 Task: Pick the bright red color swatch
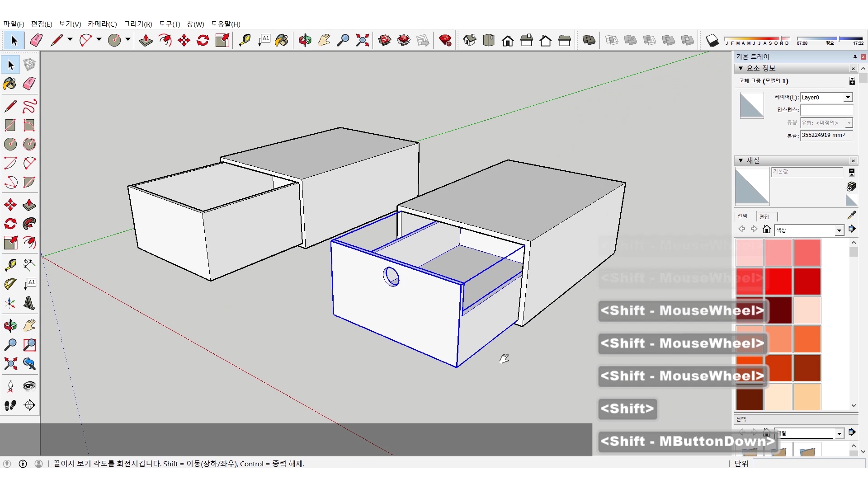[x=778, y=281]
